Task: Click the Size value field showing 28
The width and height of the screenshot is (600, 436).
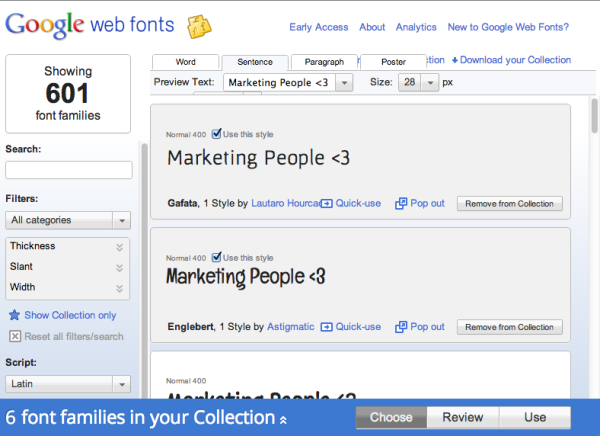Action: [x=409, y=82]
